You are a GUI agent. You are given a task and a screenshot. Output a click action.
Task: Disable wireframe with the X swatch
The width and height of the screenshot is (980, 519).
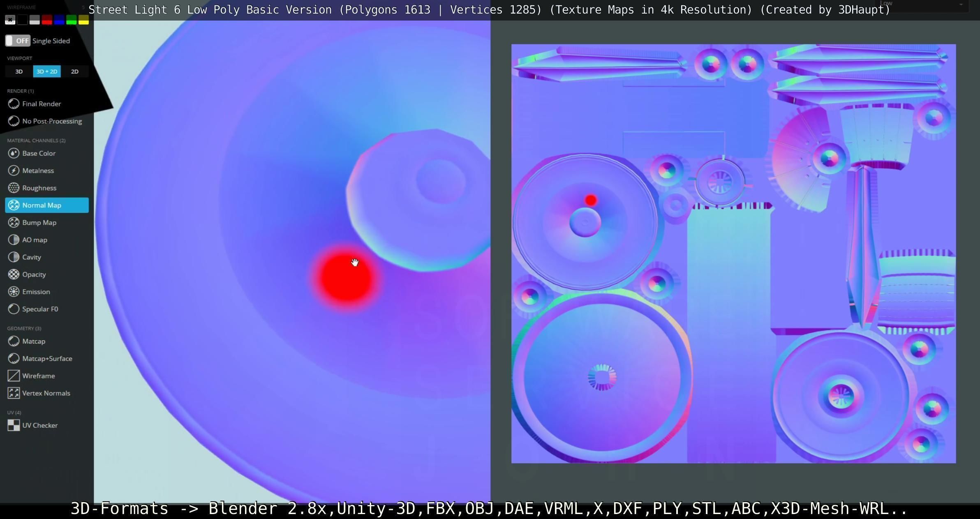tap(10, 20)
